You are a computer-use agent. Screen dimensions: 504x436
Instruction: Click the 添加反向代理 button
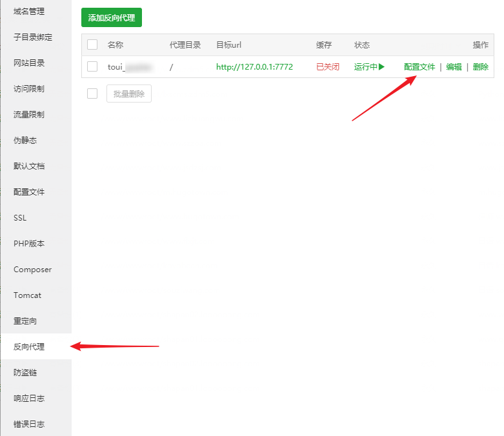tap(112, 17)
